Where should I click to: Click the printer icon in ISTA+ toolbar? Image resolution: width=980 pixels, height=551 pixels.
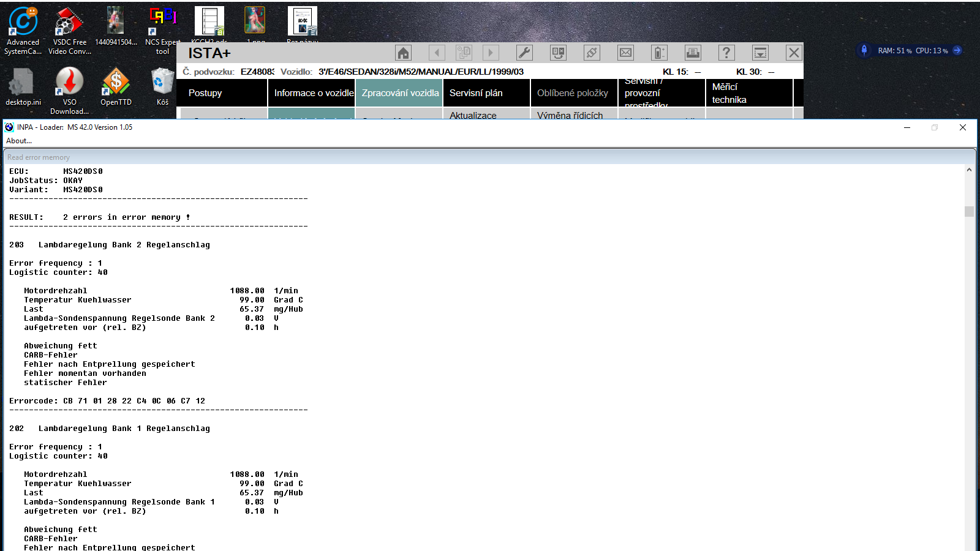click(x=693, y=53)
